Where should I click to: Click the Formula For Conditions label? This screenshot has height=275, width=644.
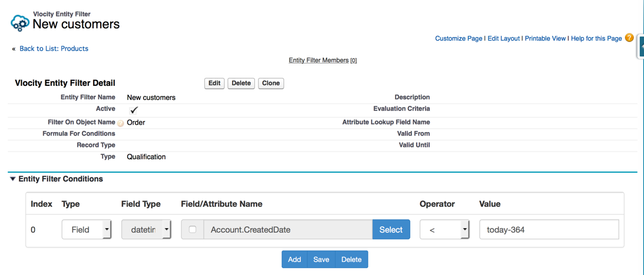coord(79,133)
